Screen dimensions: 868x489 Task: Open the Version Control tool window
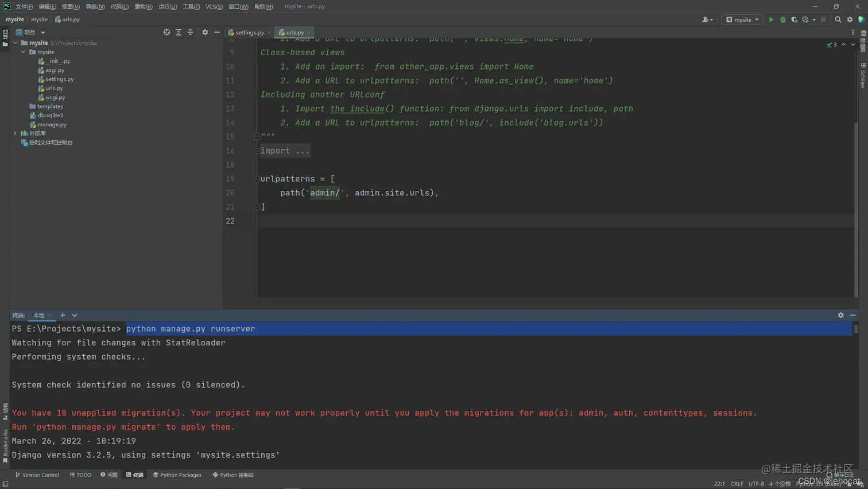[x=37, y=475]
